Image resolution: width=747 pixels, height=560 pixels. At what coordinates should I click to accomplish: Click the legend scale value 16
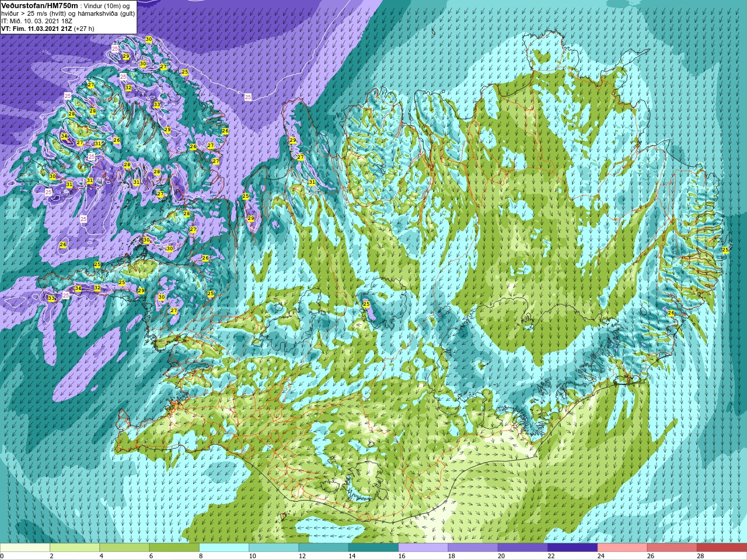point(402,556)
